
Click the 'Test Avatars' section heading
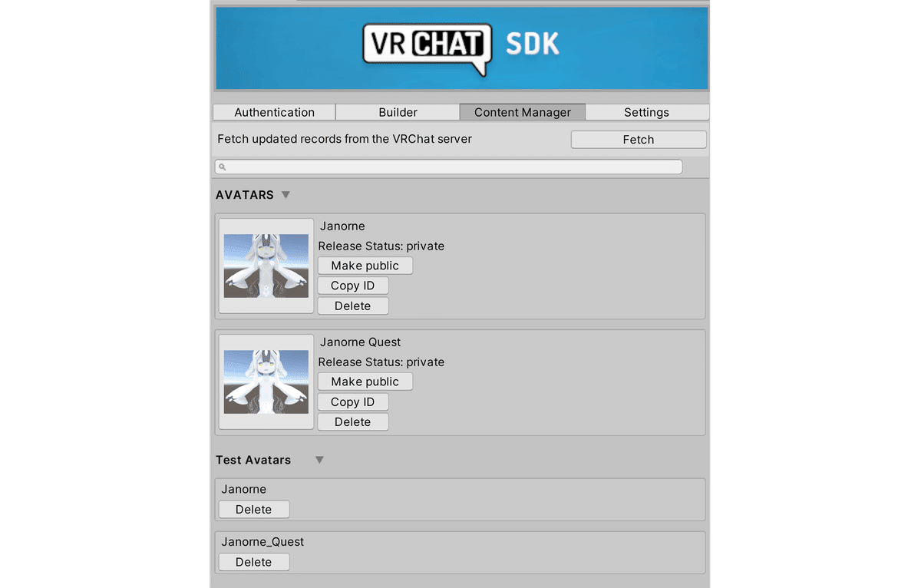tap(253, 460)
